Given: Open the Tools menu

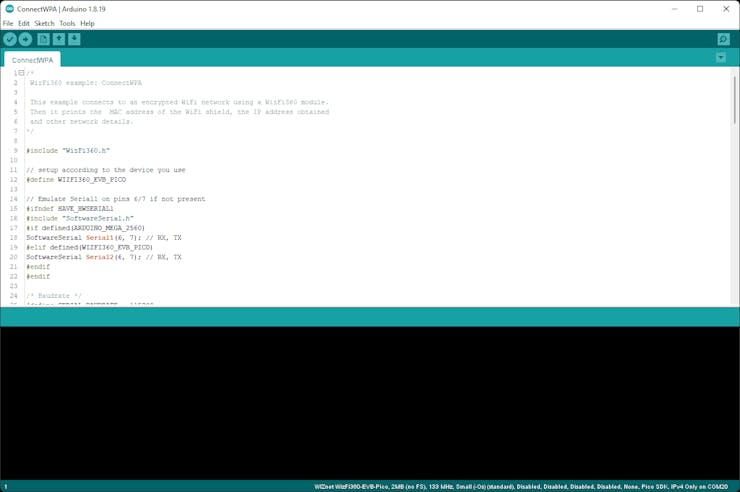Looking at the screenshot, I should pyautogui.click(x=67, y=23).
